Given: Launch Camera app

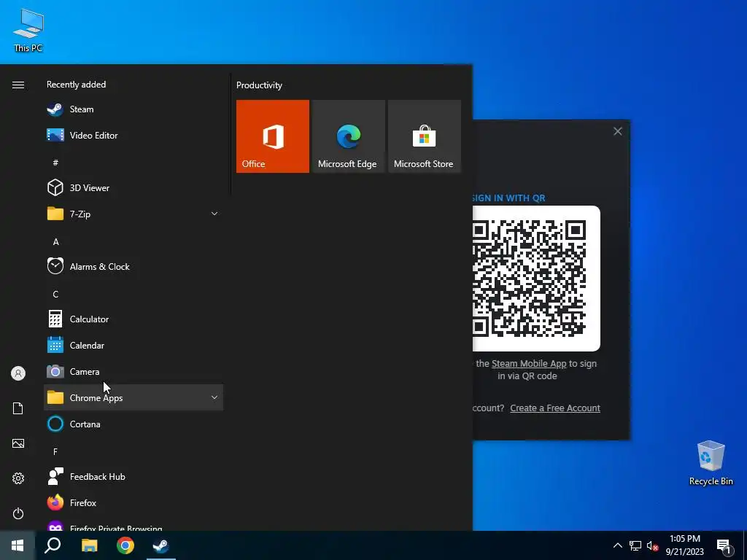Looking at the screenshot, I should click(133, 371).
